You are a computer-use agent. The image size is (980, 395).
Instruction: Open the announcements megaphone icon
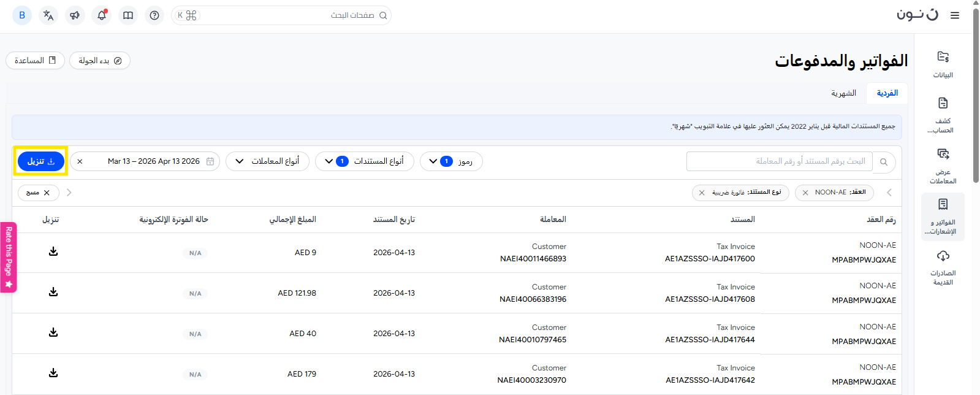coord(75,15)
